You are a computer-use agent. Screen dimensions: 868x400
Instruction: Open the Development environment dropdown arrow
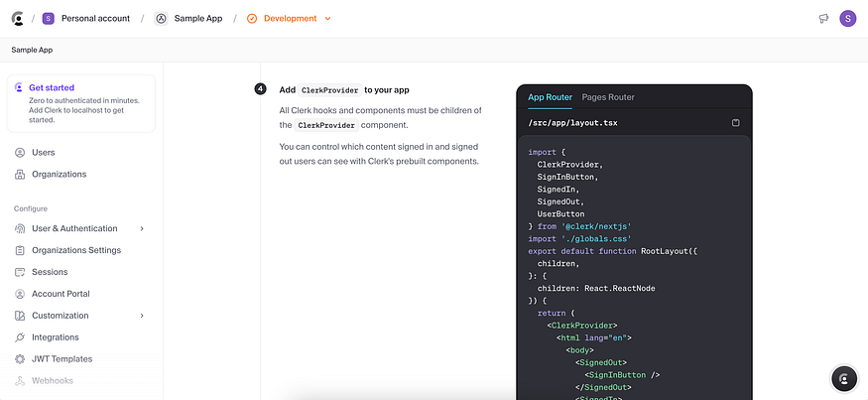pos(327,19)
